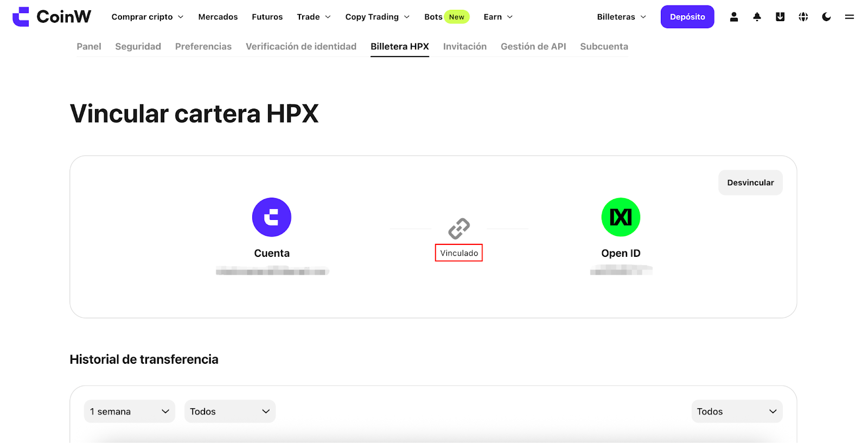The height and width of the screenshot is (443, 868).
Task: Click the Cuenta CoinW account icon
Action: pyautogui.click(x=272, y=217)
